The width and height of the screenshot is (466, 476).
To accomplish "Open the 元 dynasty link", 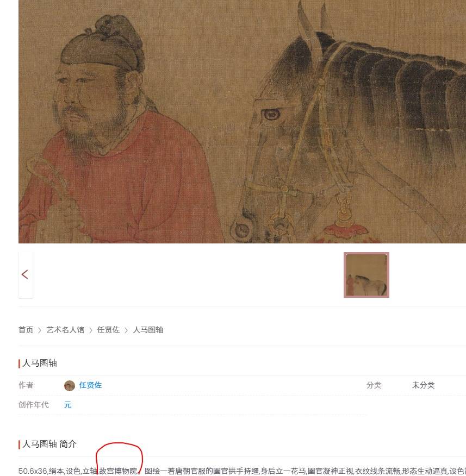I will (x=68, y=405).
